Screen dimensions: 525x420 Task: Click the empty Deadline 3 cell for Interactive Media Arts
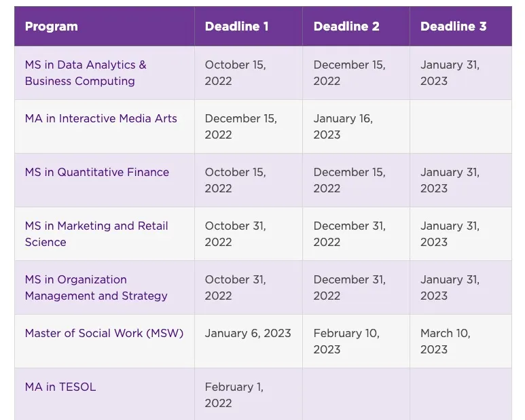tap(460, 126)
